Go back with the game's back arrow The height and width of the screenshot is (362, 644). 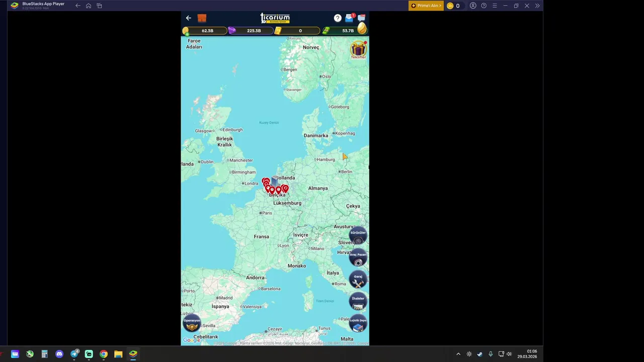tap(189, 18)
